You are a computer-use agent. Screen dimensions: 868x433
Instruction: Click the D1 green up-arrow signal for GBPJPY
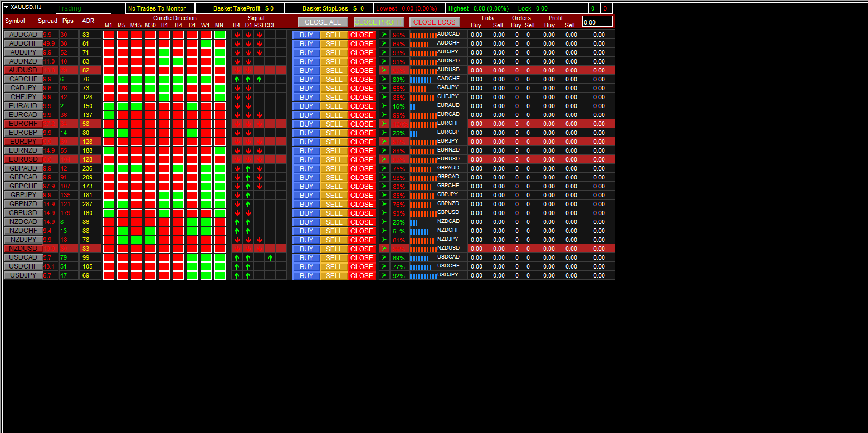click(248, 195)
